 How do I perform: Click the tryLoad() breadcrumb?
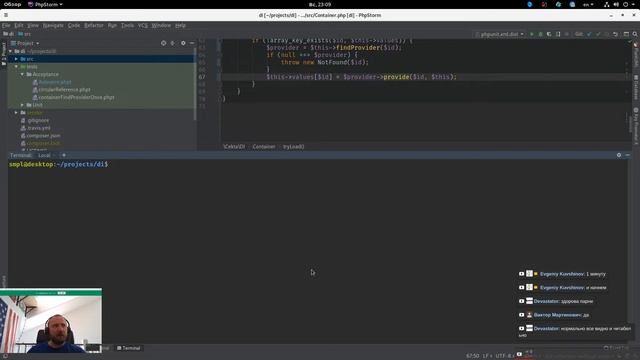pyautogui.click(x=293, y=147)
